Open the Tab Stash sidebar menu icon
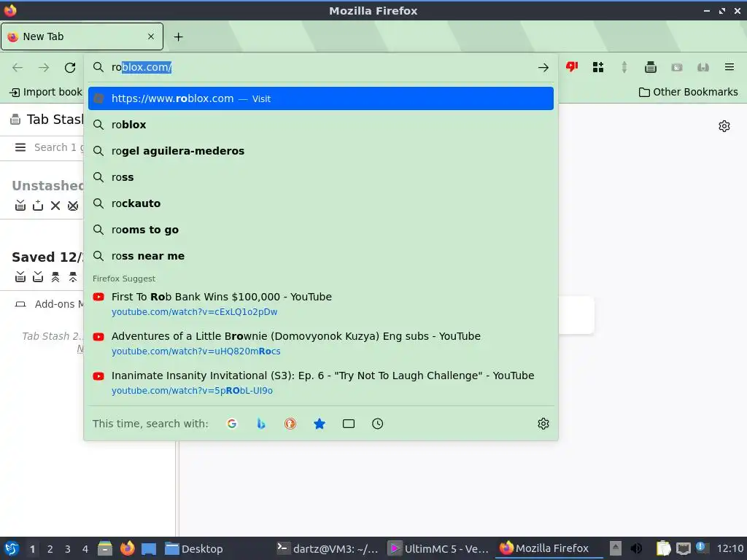Viewport: 747px width, 560px height. (x=20, y=147)
